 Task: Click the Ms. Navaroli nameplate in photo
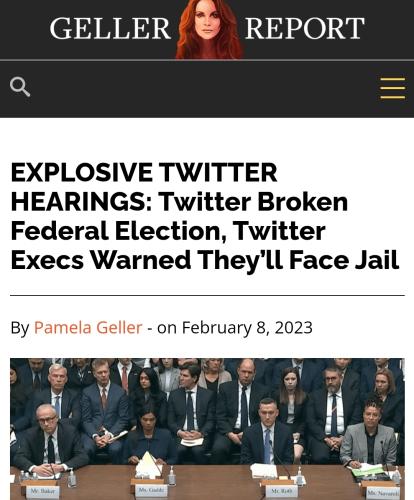tap(382, 492)
